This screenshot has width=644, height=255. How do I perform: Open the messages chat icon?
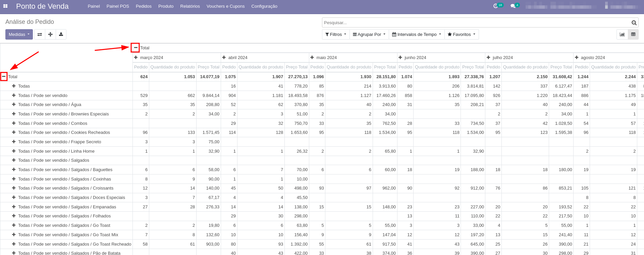(513, 6)
